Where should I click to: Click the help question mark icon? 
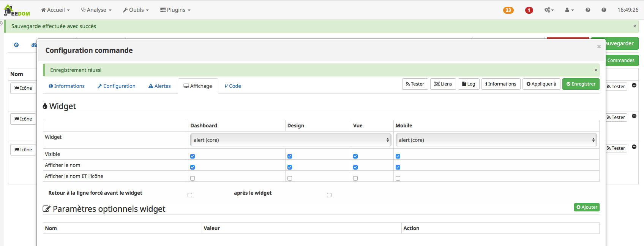point(587,10)
